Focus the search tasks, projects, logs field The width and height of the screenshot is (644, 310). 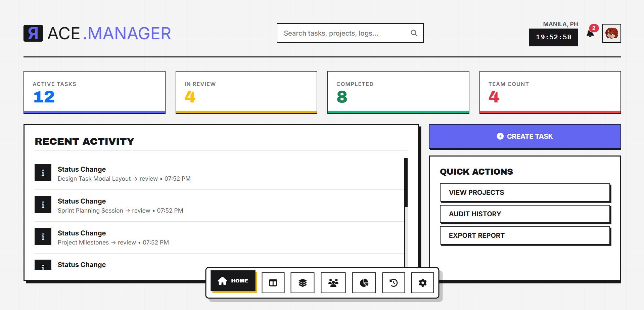point(346,33)
